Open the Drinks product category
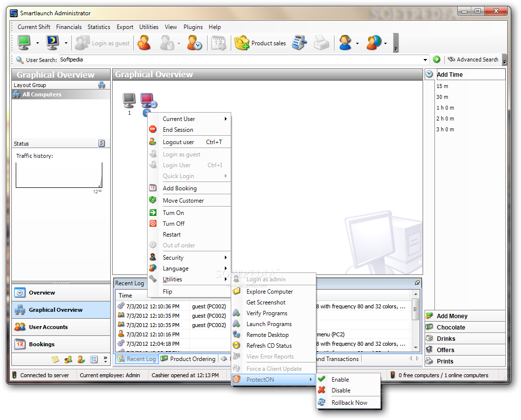The width and height of the screenshot is (521, 420). tap(465, 338)
